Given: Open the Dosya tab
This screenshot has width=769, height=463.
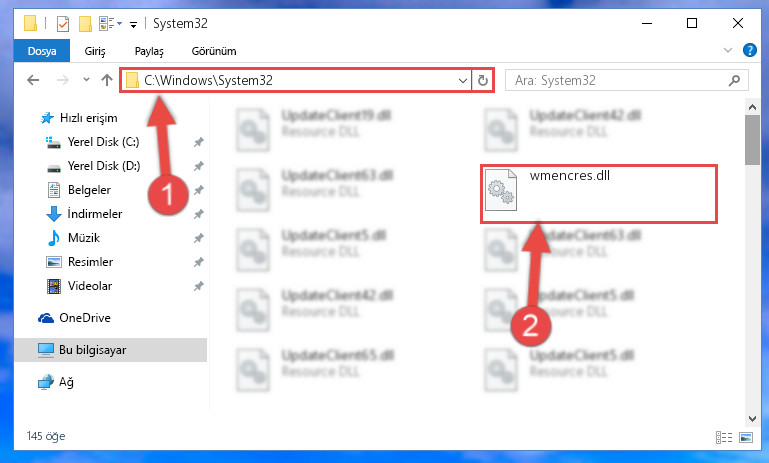Looking at the screenshot, I should click(42, 51).
